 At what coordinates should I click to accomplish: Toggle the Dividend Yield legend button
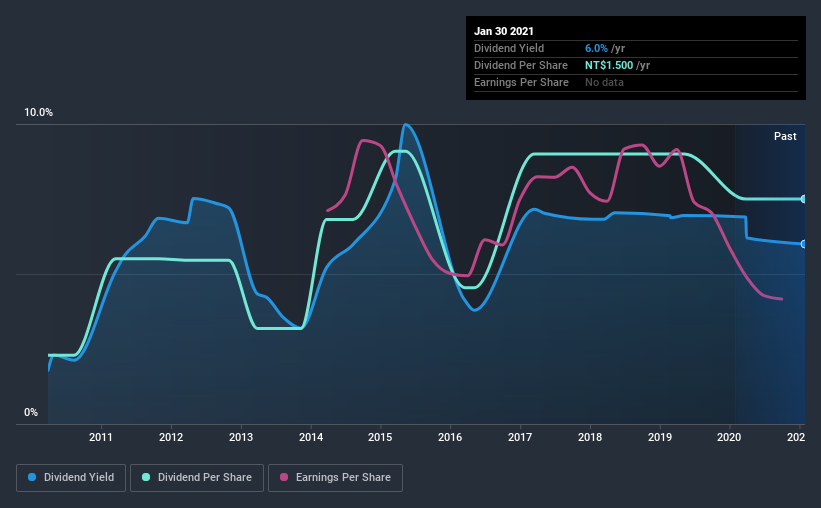point(71,478)
